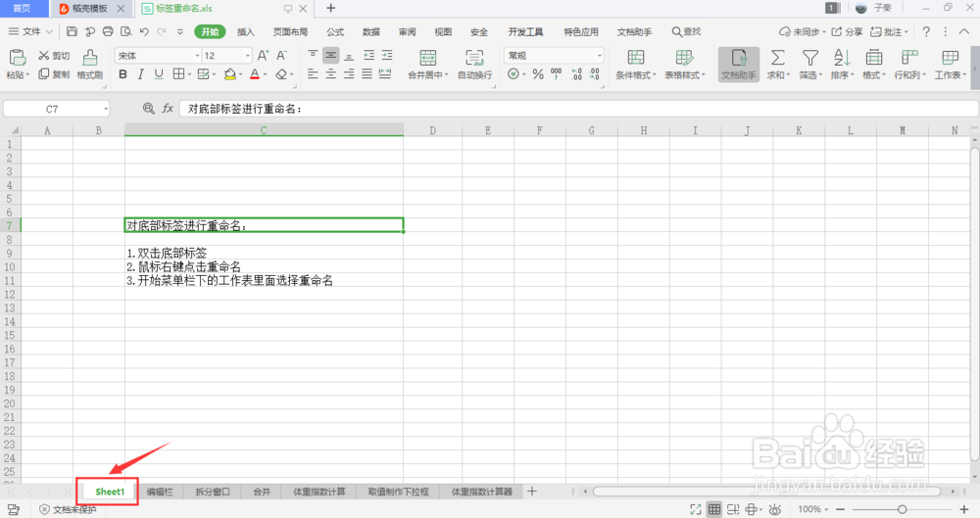Toggle vertical middle alignment
Viewport: 980px width, 518px height.
(330, 55)
